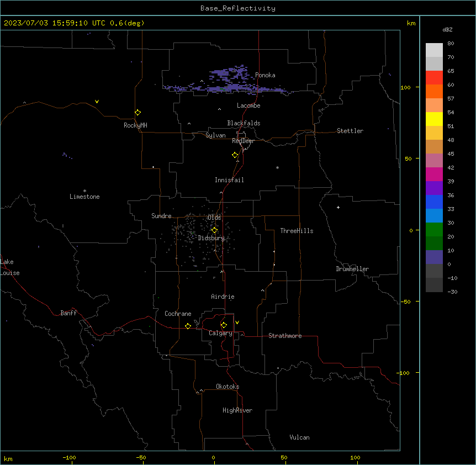
Task: Pick the bright green swatch between 30 and 20
Action: coord(434,230)
